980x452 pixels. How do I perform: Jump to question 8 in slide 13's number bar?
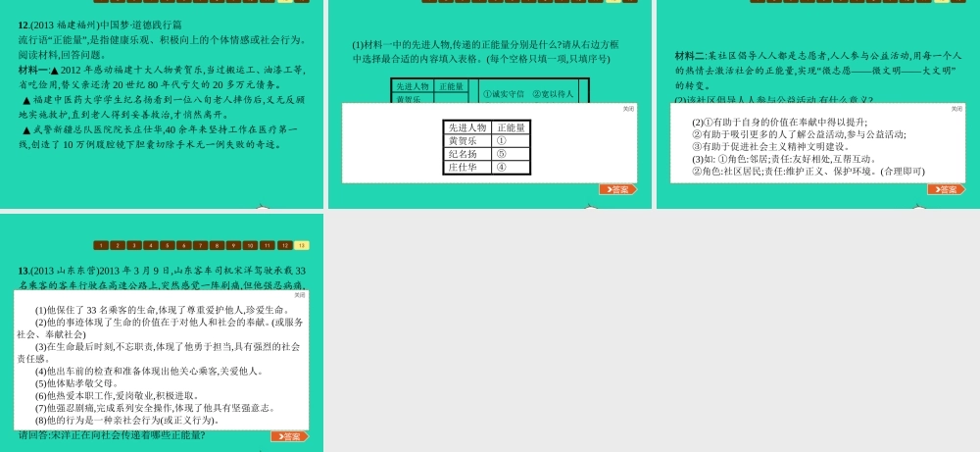[x=217, y=246]
